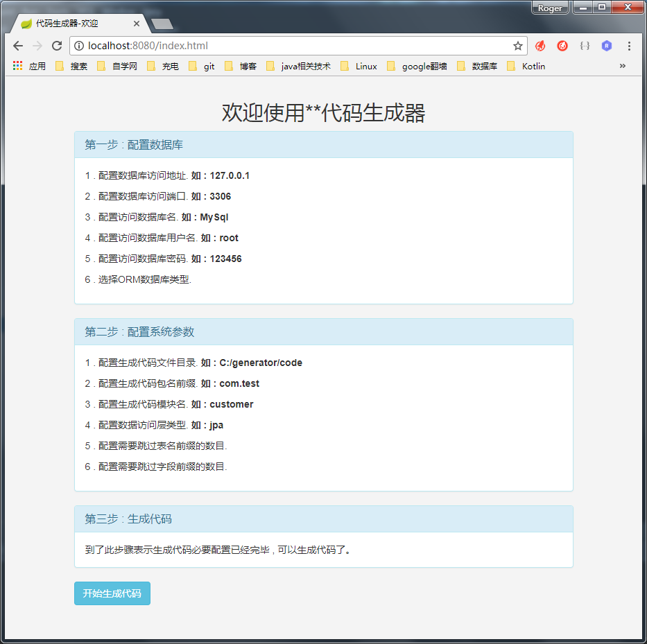The image size is (647, 644).
Task: Close the 代码生成器-欢迎 tab
Action: click(x=136, y=24)
